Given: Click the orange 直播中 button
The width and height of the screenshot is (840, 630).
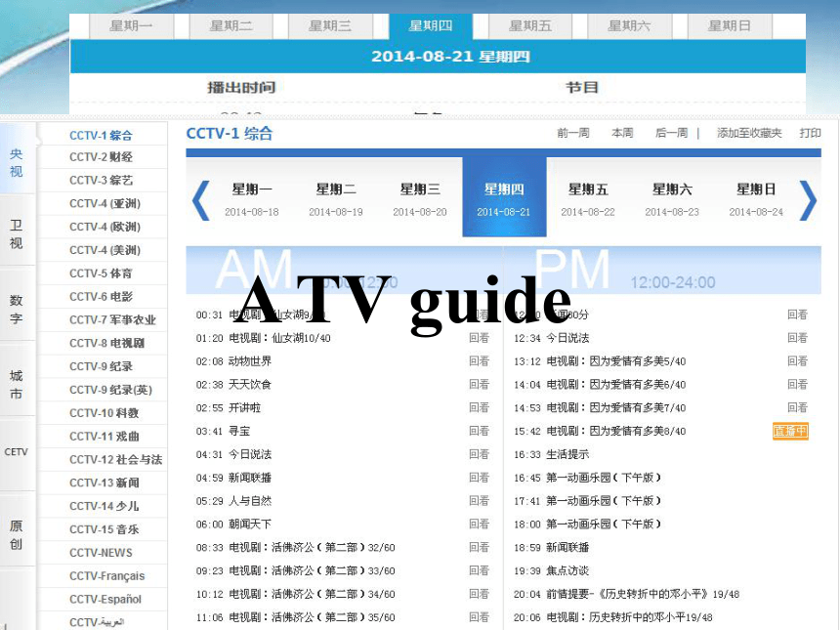Looking at the screenshot, I should pyautogui.click(x=790, y=431).
